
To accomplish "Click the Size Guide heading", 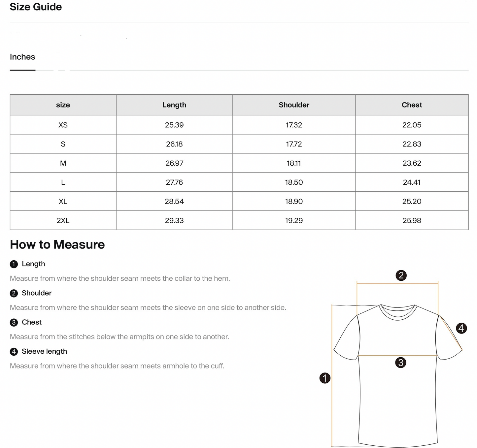I will point(36,7).
